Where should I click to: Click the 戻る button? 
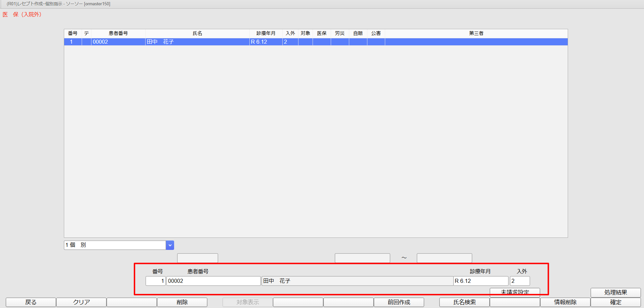tap(31, 302)
